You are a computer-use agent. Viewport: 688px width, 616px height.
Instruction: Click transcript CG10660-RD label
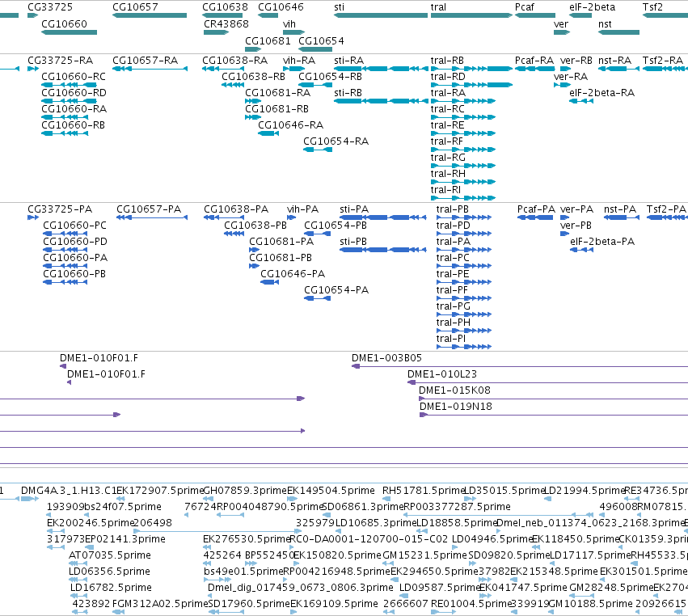74,93
